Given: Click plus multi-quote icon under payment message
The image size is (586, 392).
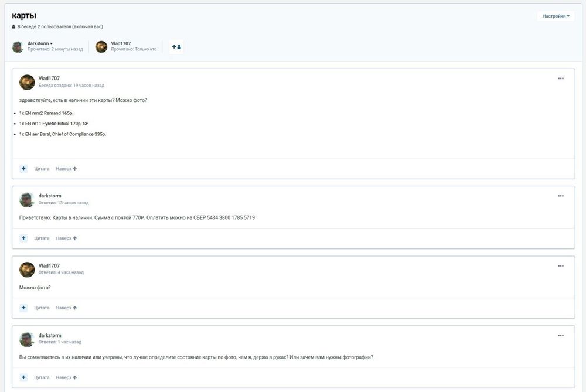Looking at the screenshot, I should [x=23, y=238].
